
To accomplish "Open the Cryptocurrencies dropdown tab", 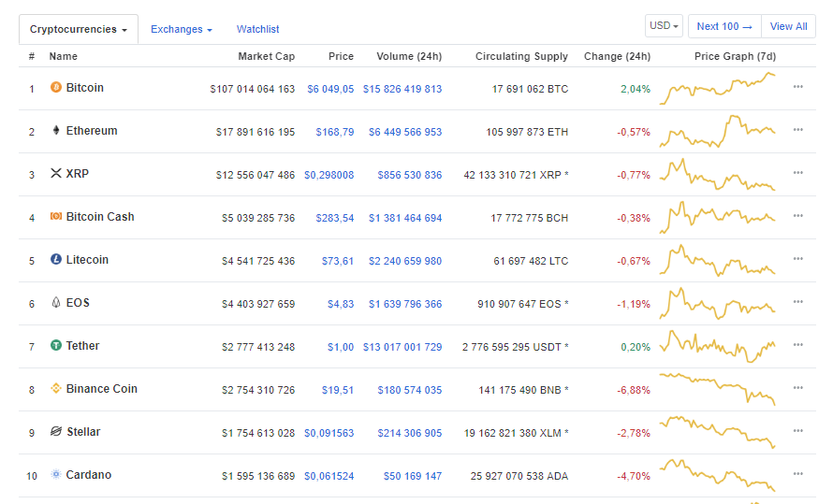I will [x=79, y=29].
